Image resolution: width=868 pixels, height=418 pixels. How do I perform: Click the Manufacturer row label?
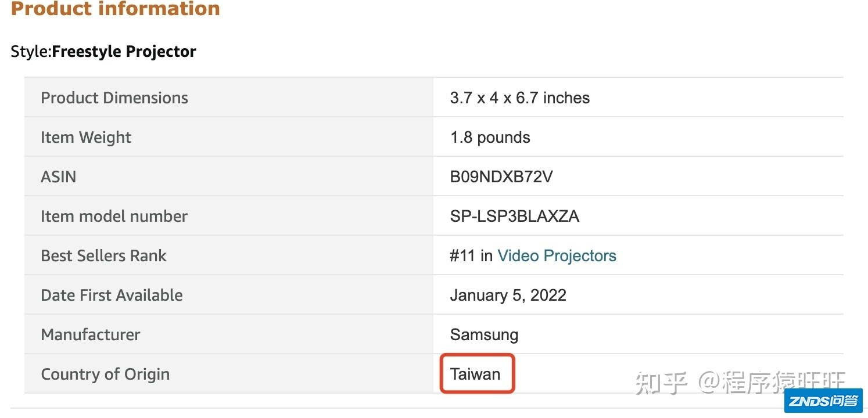click(x=90, y=335)
